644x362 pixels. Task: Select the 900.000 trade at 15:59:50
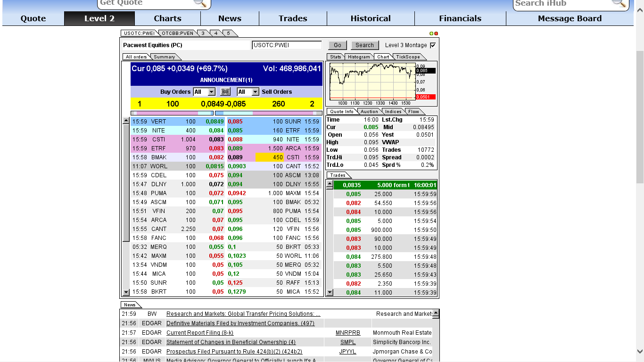pyautogui.click(x=386, y=230)
